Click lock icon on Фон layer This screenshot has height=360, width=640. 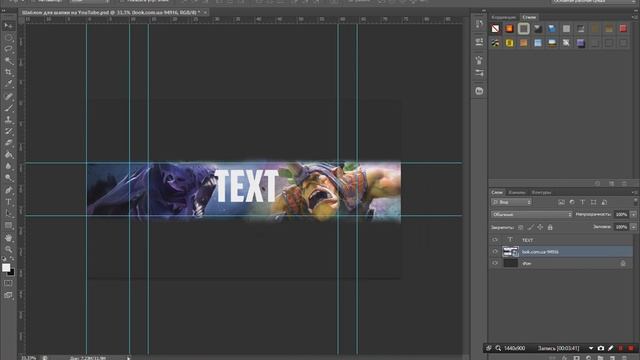623,264
